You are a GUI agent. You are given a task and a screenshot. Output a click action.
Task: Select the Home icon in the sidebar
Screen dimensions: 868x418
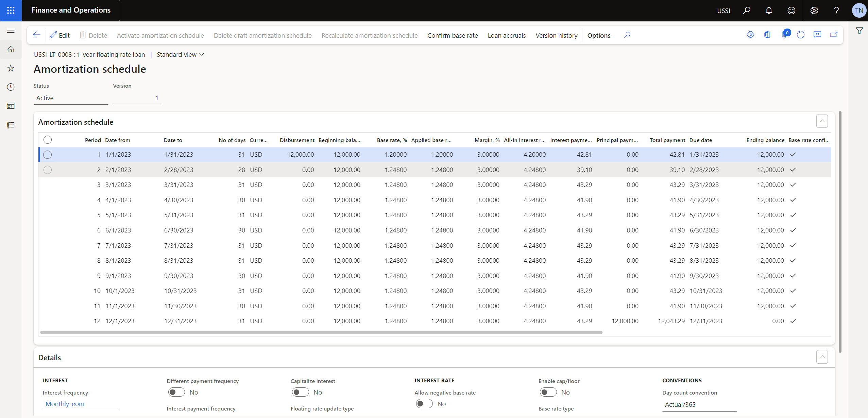click(11, 49)
